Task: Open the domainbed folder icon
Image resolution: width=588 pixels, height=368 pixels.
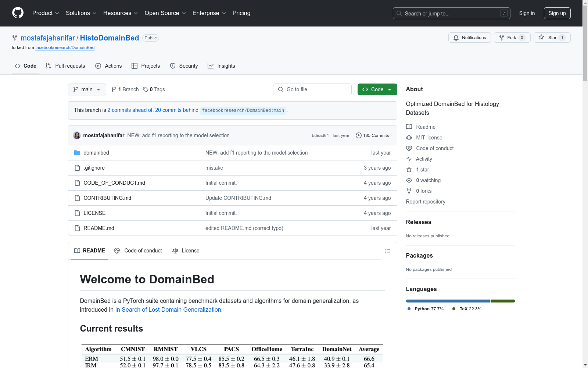Action: pos(77,153)
